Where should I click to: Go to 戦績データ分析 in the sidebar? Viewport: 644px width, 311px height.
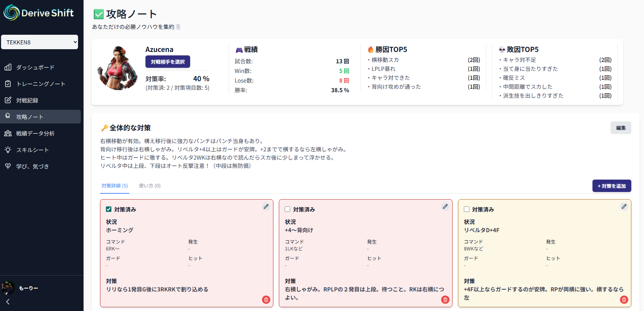point(35,133)
